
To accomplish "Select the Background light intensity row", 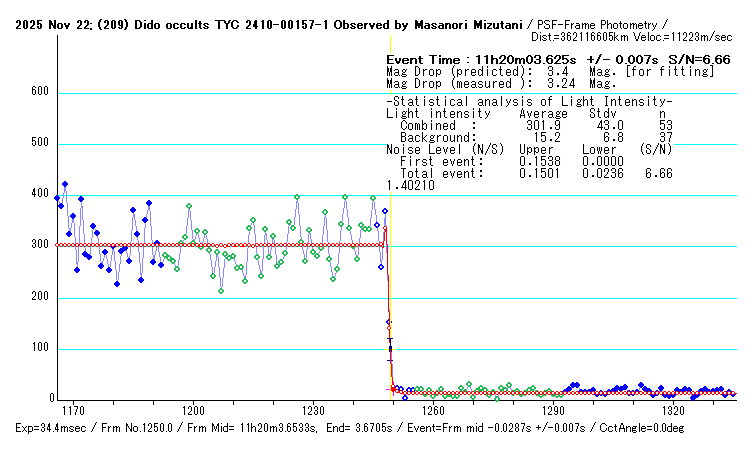I will 529,137.
